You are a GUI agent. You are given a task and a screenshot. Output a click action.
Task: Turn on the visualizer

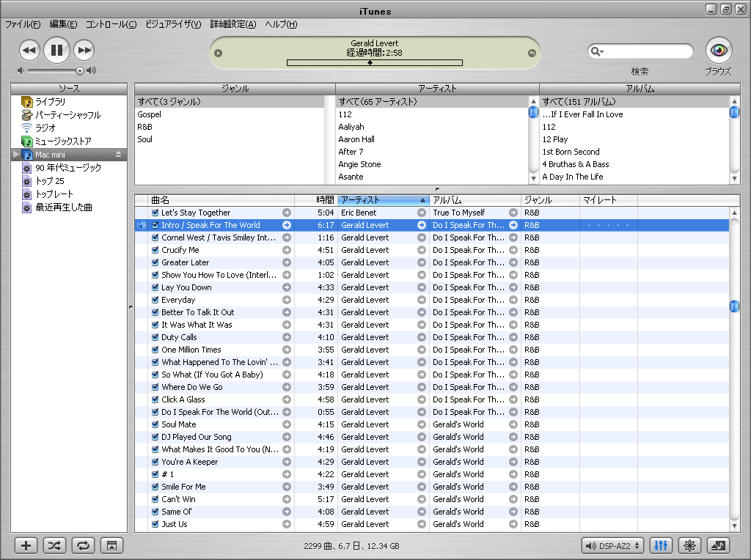click(x=689, y=545)
